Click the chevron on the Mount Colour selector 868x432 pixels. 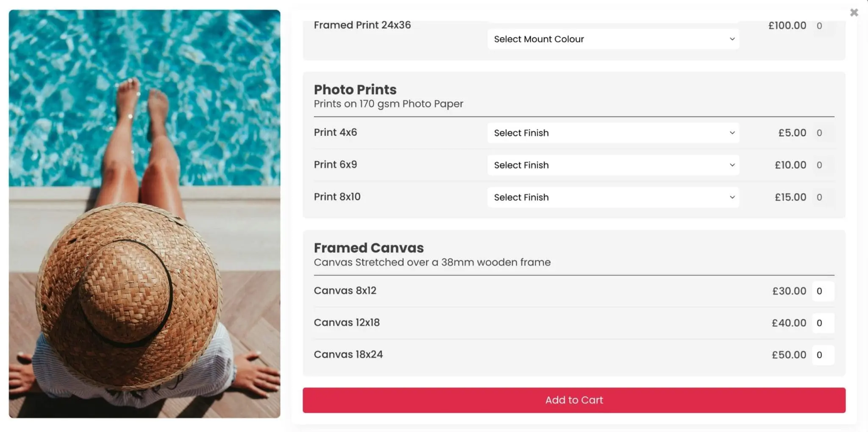point(732,39)
